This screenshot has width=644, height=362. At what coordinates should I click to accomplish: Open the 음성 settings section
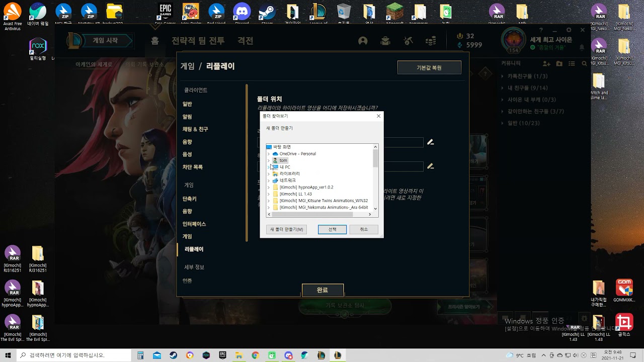coord(187,154)
